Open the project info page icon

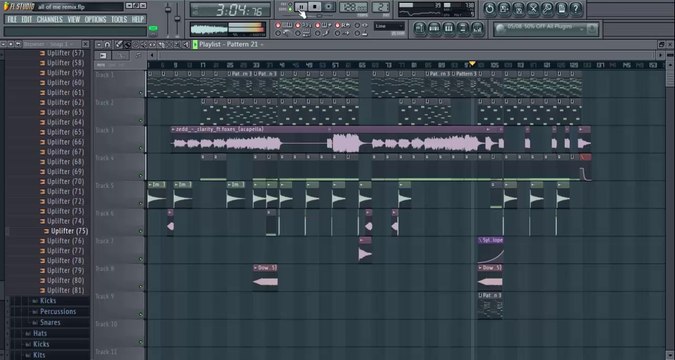(x=562, y=9)
